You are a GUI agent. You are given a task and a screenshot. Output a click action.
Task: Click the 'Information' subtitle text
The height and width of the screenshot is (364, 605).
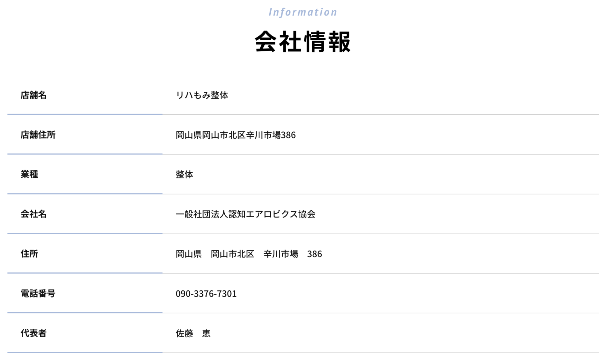tap(302, 12)
